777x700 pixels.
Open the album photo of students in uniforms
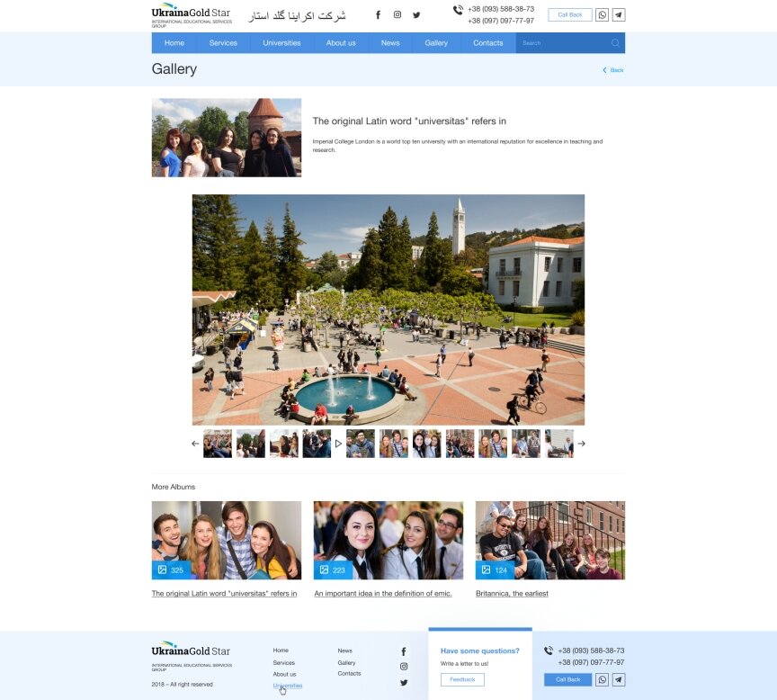pos(388,540)
